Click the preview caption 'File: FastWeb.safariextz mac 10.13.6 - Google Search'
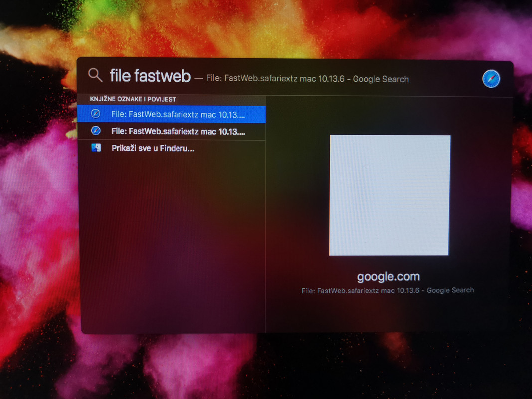Viewport: 532px width, 399px height. [x=387, y=291]
